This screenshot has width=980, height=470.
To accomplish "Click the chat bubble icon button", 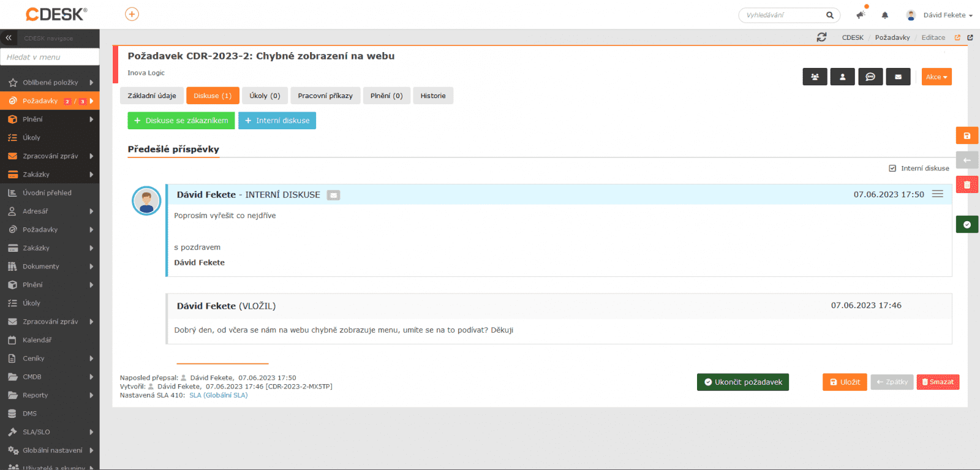I will 870,77.
